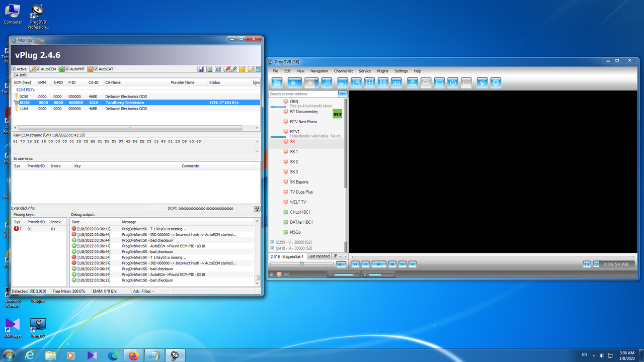Image resolution: width=644 pixels, height=362 pixels.
Task: Click the fullscreen window toolbar icon
Action: 343,83
